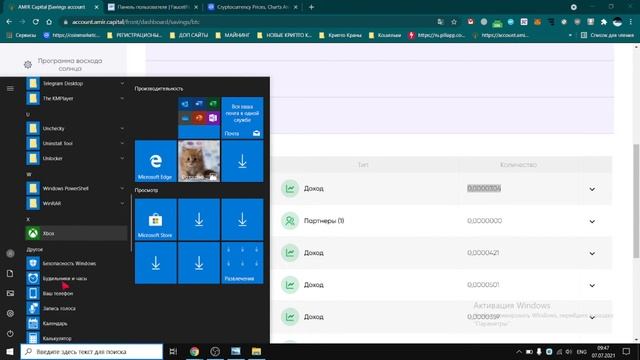640x360 pixels.
Task: Switch to AMIR Capital Savings tab
Action: tap(52, 7)
